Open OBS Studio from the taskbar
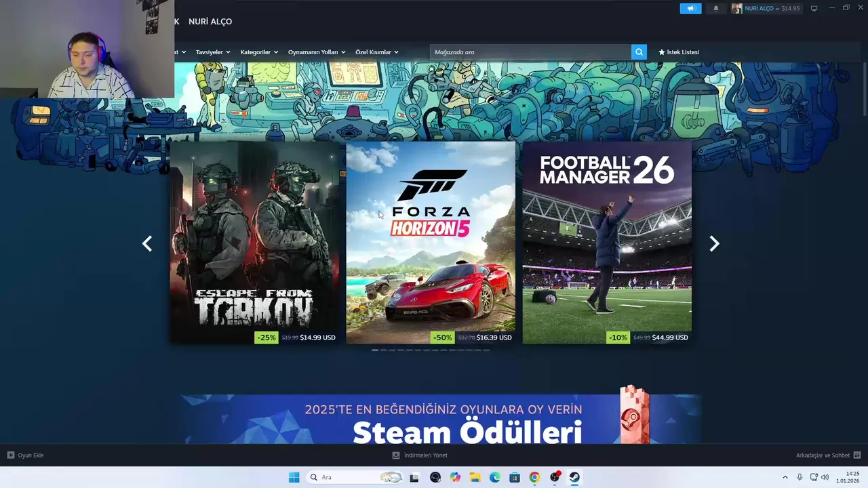The height and width of the screenshot is (488, 868). tap(555, 477)
